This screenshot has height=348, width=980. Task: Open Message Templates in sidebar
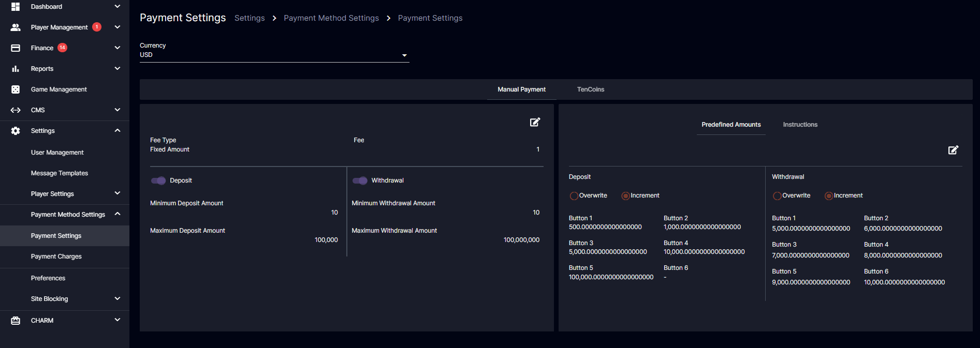click(65, 173)
